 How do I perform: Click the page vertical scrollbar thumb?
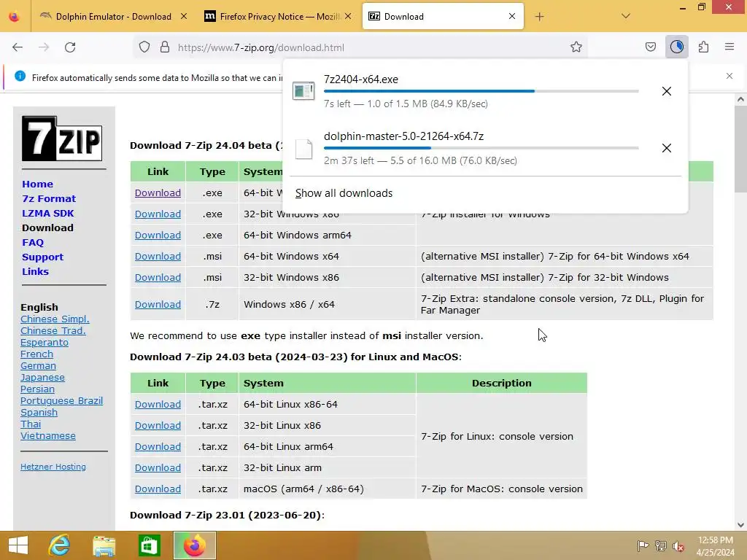click(x=740, y=149)
